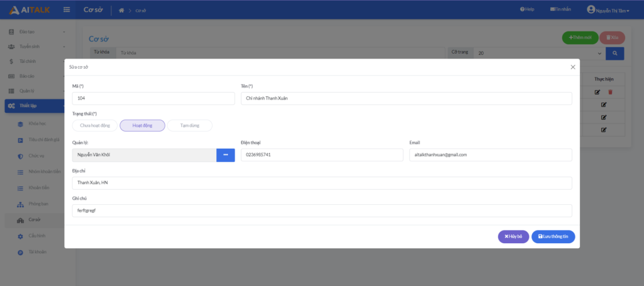Open the Nguyễn Thị Tâm user dropdown

tap(608, 9)
